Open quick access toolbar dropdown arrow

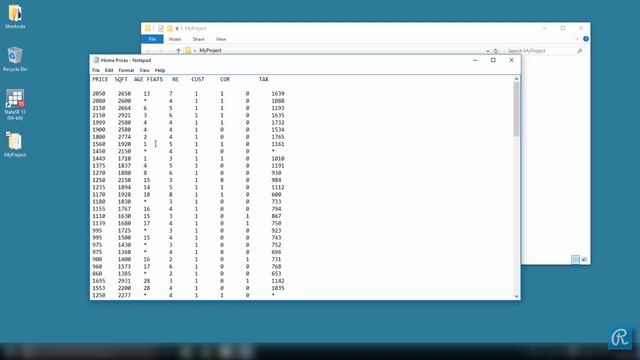[177, 28]
